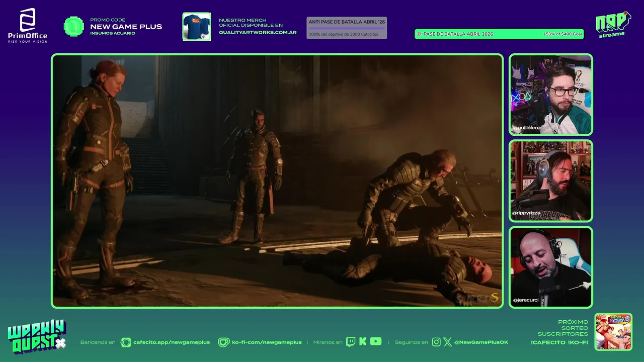
Task: Click the green pixel coin promo icon
Action: pyautogui.click(x=73, y=27)
